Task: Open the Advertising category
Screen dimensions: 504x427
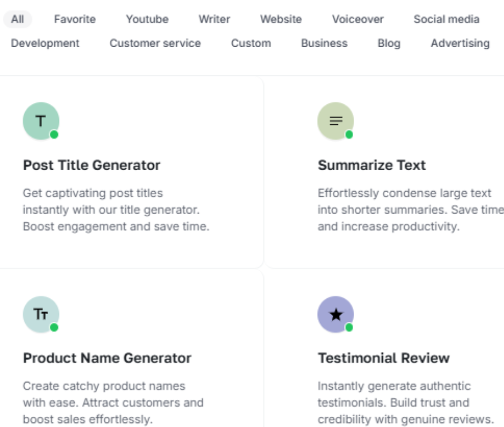Action: click(x=460, y=43)
